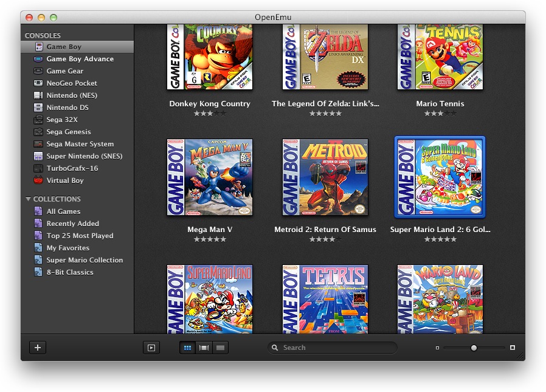Click the Game Boy console icon in sidebar
The height and width of the screenshot is (392, 546).
pos(39,47)
